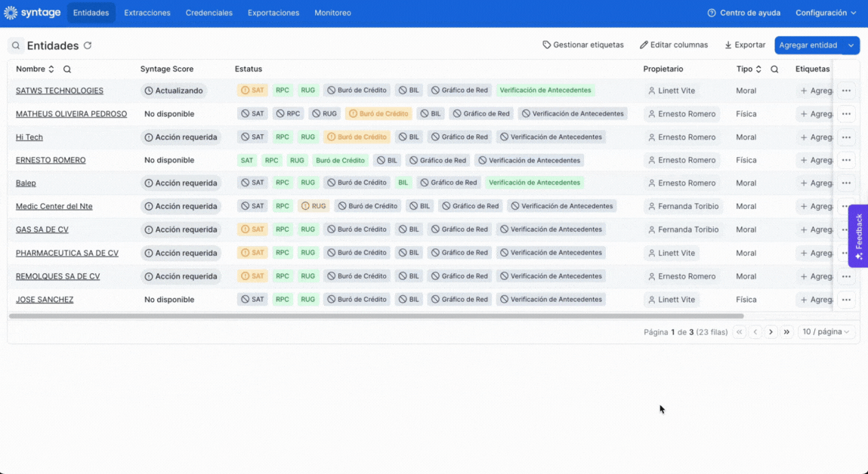Click the Exportar button
This screenshot has width=868, height=474.
click(x=745, y=45)
